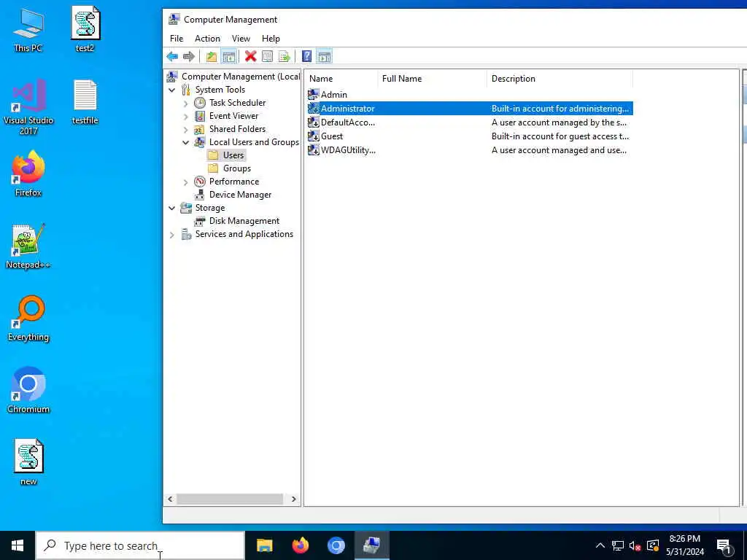Viewport: 747px width, 560px height.
Task: Open Firefox from the taskbar
Action: click(x=300, y=545)
